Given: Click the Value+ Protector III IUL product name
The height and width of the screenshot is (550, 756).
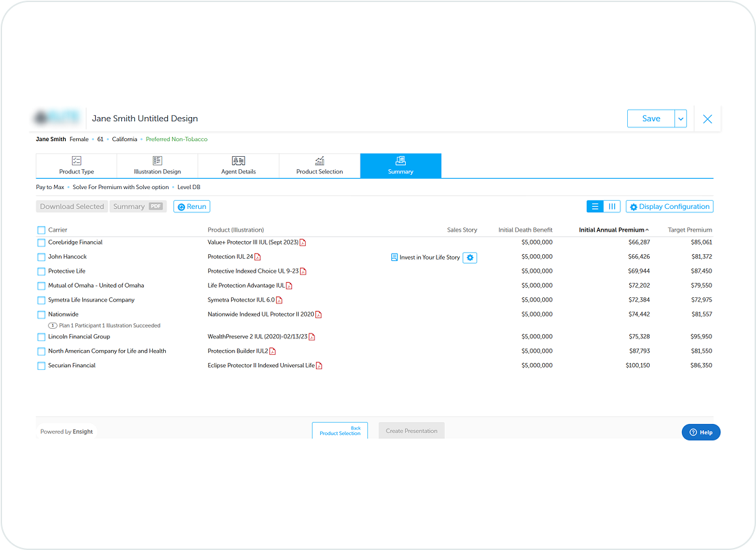Looking at the screenshot, I should 253,242.
